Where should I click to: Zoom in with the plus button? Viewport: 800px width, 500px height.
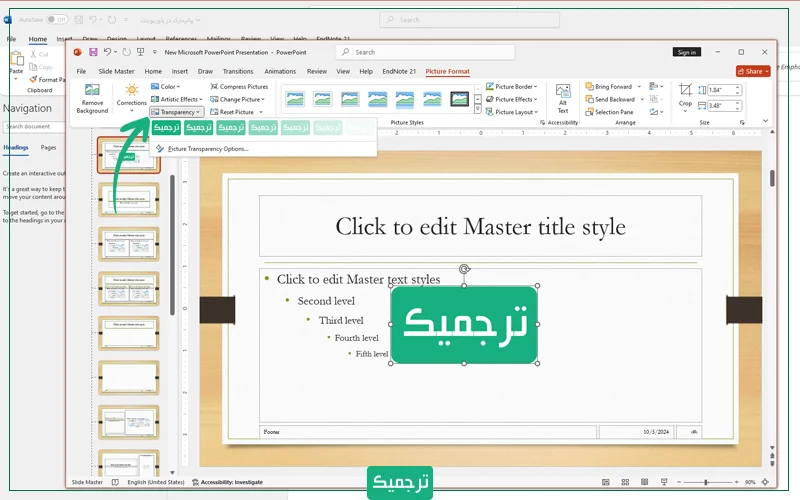[736, 482]
